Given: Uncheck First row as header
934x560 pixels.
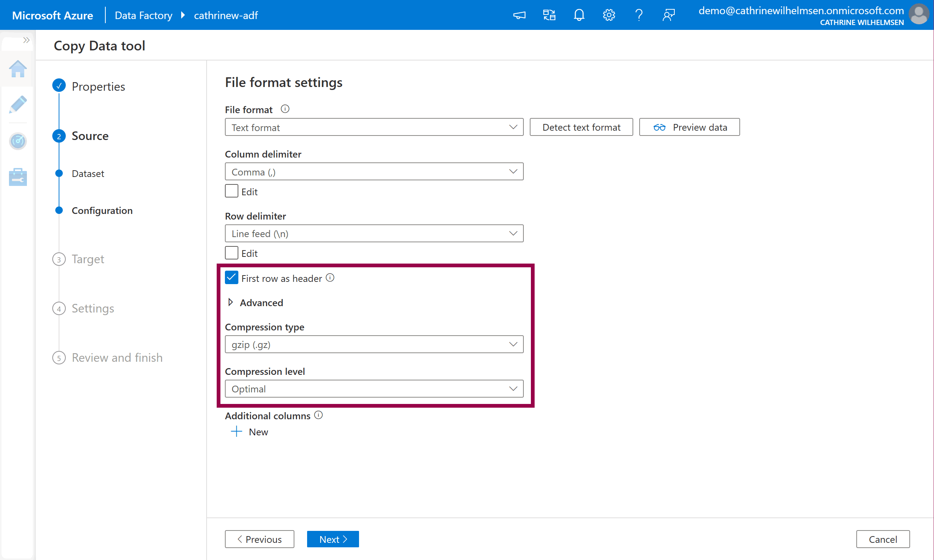Looking at the screenshot, I should (231, 278).
